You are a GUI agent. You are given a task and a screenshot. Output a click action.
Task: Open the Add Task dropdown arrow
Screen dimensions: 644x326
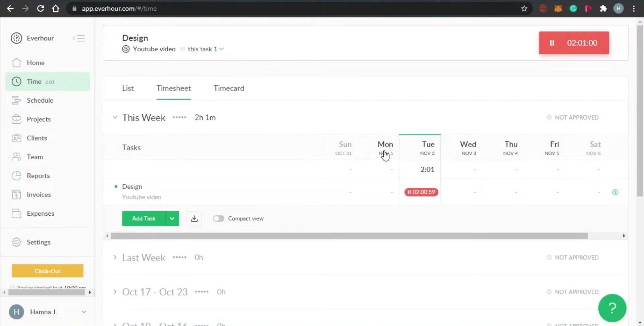172,218
